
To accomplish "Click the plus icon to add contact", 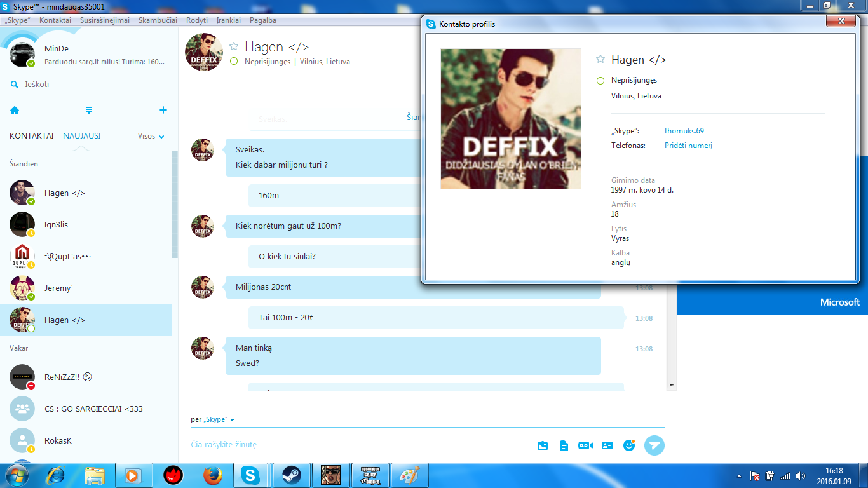I will click(x=163, y=110).
